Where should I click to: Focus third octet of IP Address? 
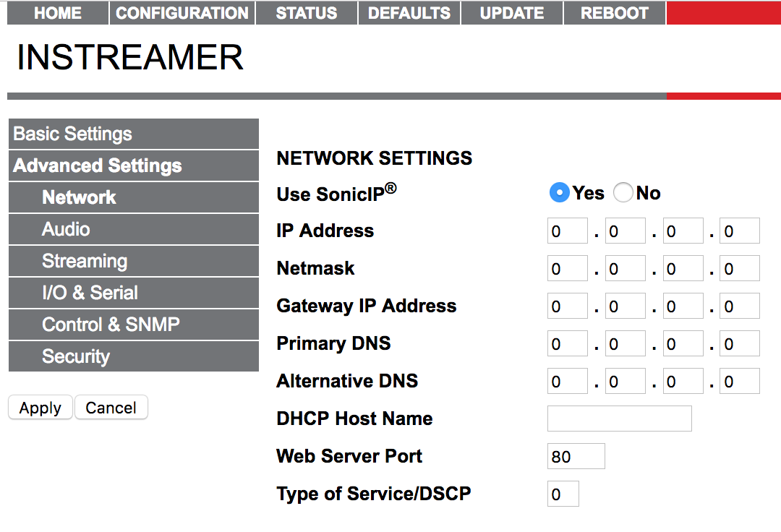pyautogui.click(x=683, y=231)
